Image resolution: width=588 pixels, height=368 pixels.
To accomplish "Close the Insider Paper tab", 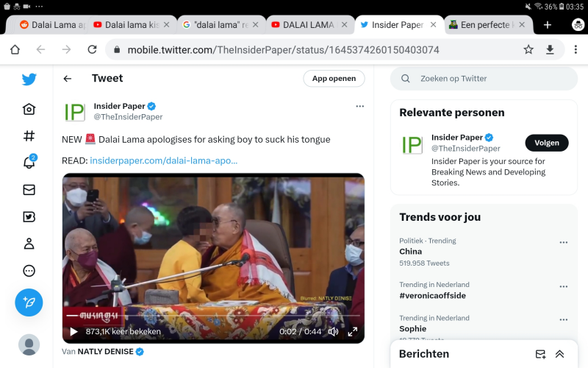I will coord(433,25).
